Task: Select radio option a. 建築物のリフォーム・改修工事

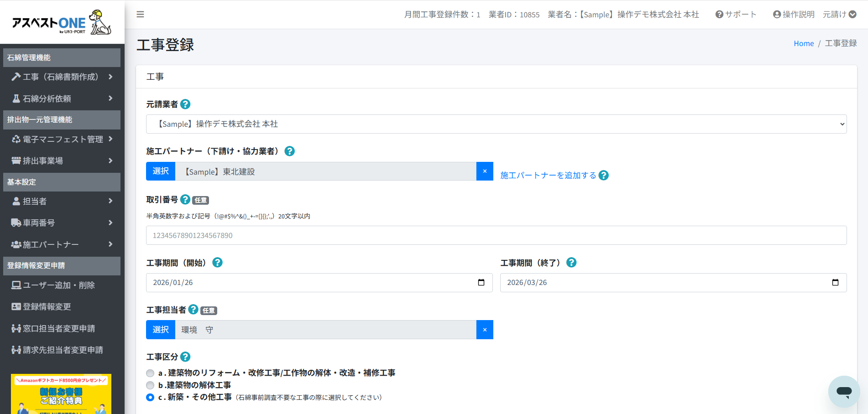Action: [x=150, y=373]
